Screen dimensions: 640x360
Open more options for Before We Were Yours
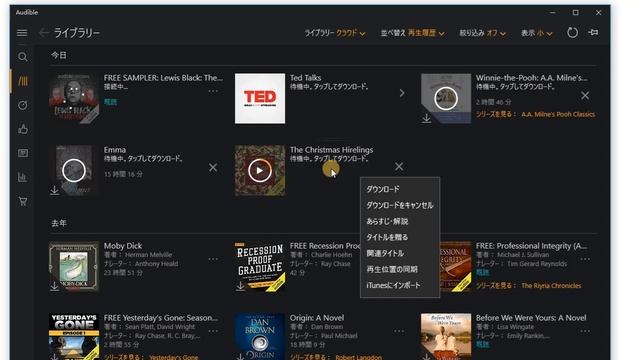click(x=585, y=331)
